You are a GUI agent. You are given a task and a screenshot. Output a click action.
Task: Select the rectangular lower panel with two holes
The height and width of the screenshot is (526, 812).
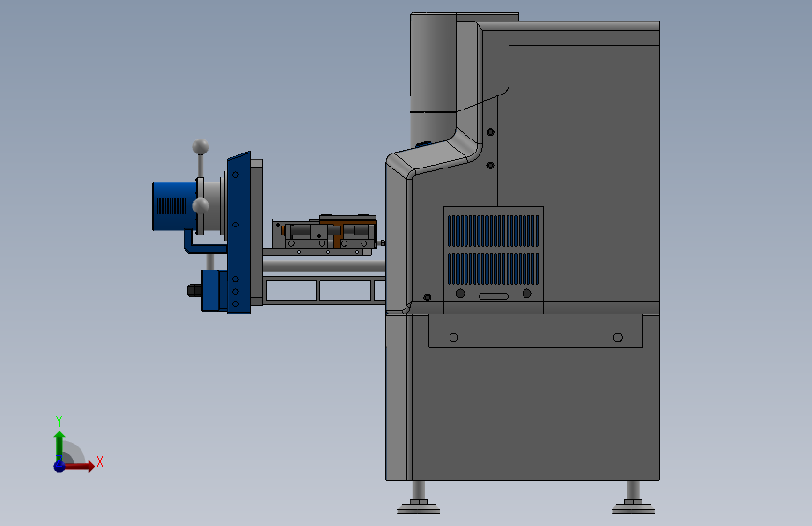[536, 330]
